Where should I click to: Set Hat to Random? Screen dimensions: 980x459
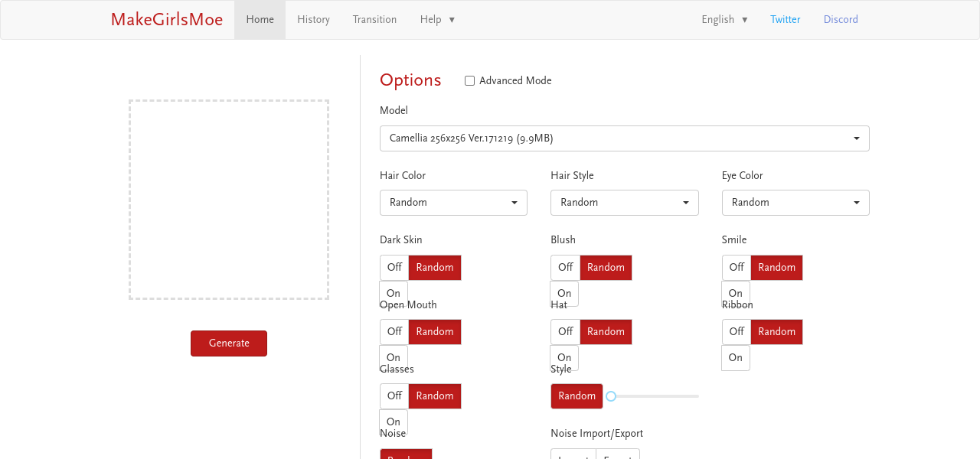(606, 332)
